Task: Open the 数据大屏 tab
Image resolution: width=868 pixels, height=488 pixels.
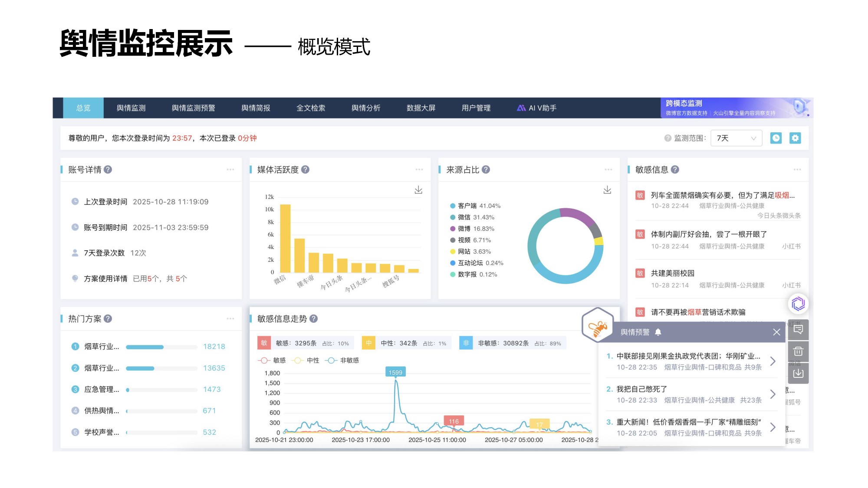Action: [421, 108]
